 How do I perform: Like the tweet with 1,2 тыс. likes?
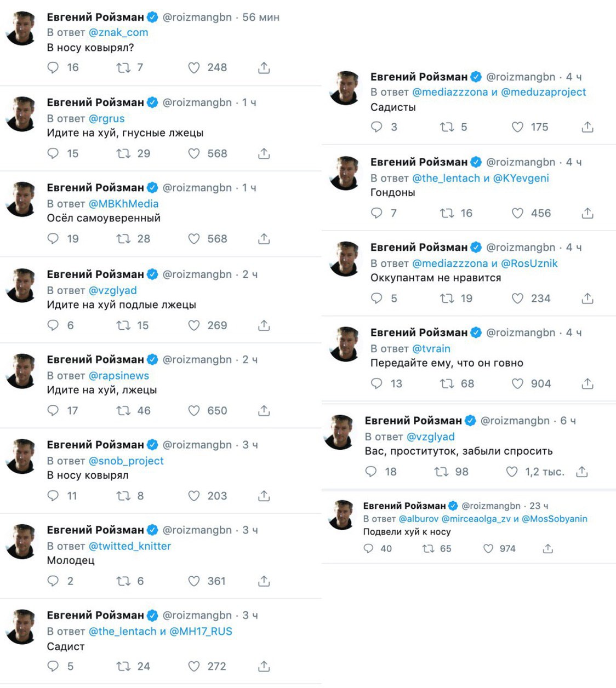point(512,472)
